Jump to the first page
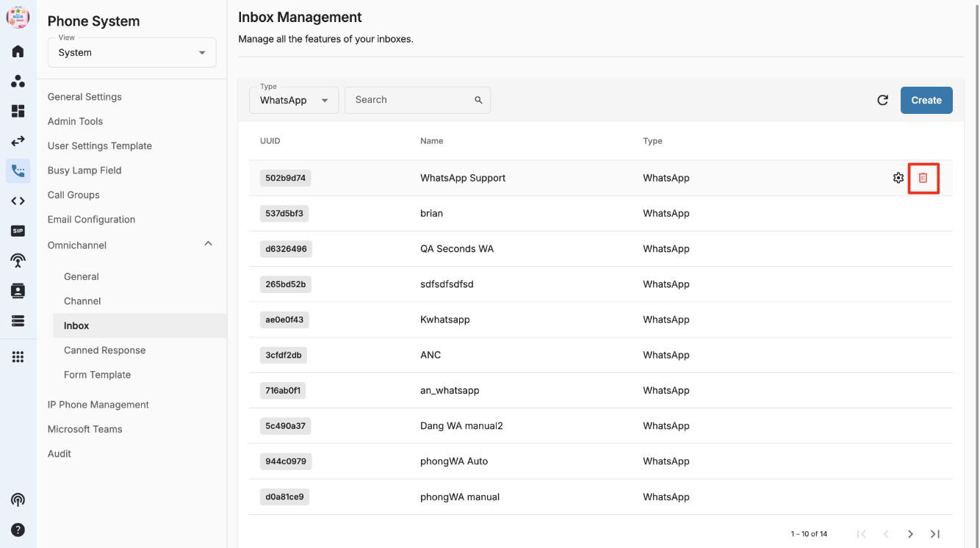The image size is (980, 548). [862, 534]
